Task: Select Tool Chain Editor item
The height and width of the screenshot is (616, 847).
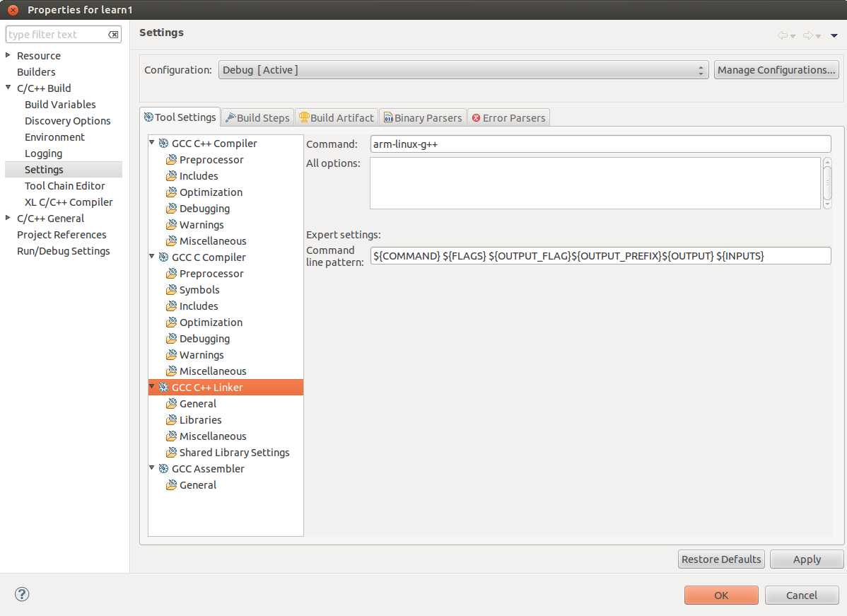Action: [x=65, y=186]
